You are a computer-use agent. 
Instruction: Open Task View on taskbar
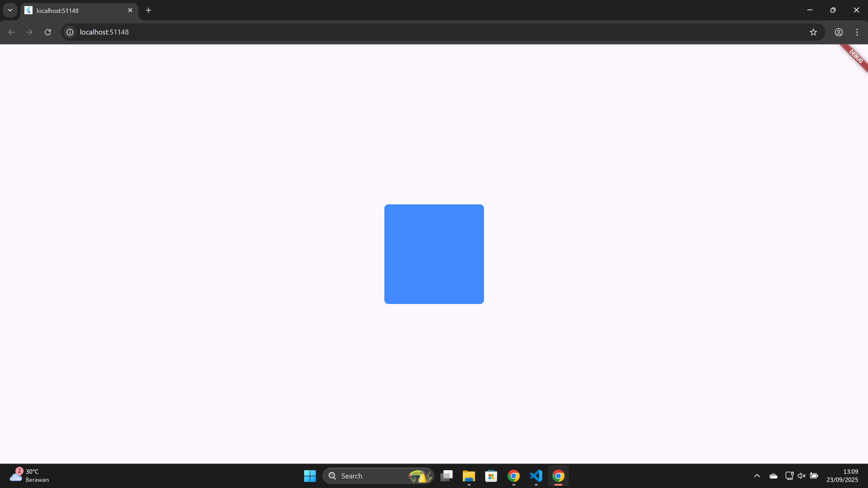[446, 476]
